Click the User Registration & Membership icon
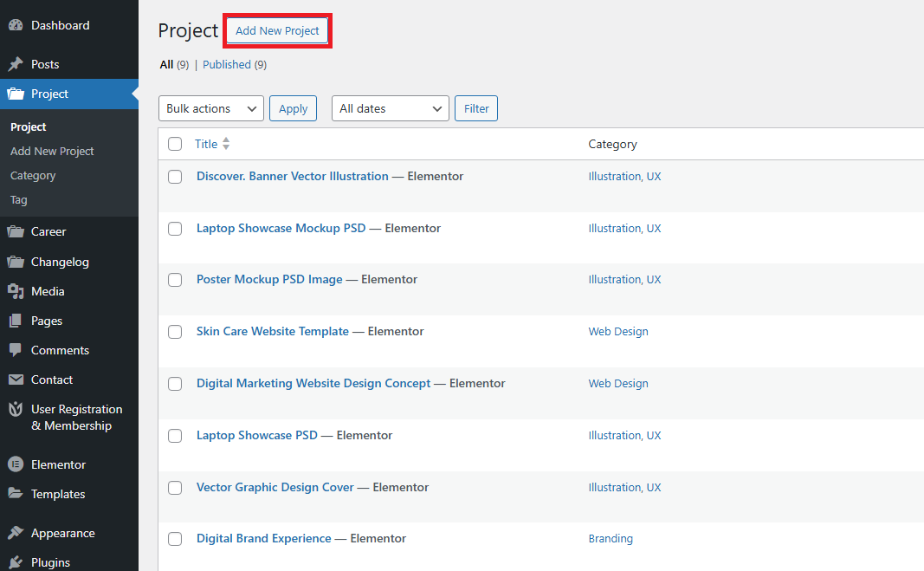This screenshot has height=571, width=924. click(x=16, y=409)
